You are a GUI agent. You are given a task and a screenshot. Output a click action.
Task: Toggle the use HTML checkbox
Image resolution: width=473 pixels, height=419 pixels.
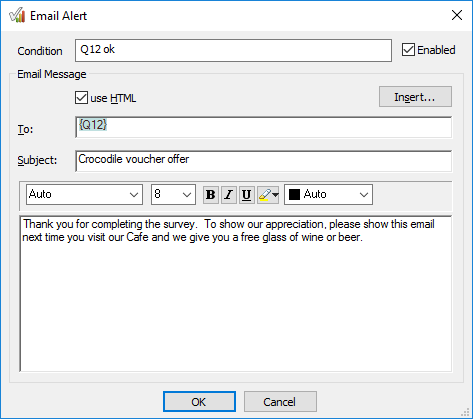point(81,98)
